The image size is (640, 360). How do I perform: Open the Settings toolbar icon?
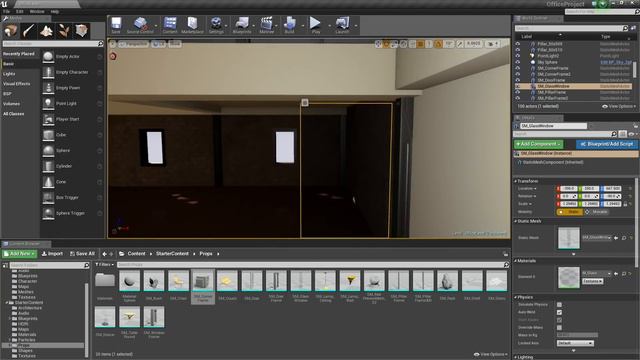pyautogui.click(x=216, y=25)
